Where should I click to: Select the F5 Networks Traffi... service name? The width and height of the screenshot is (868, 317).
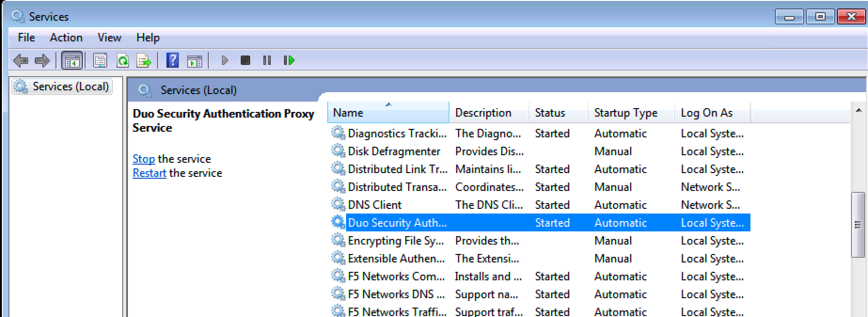(x=397, y=311)
